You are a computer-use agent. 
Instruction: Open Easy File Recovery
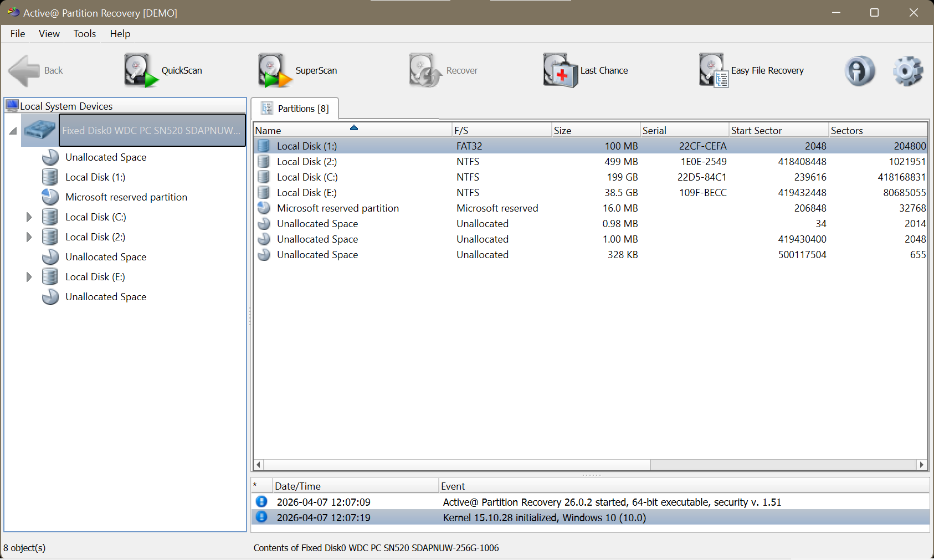[752, 70]
